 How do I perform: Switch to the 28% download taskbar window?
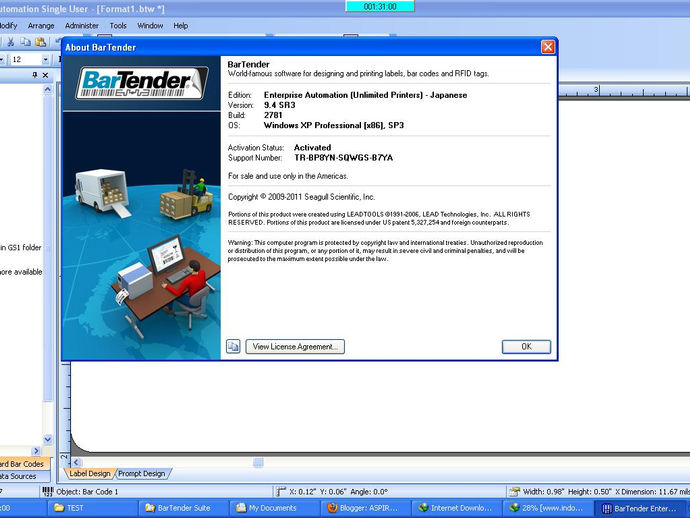(x=548, y=508)
